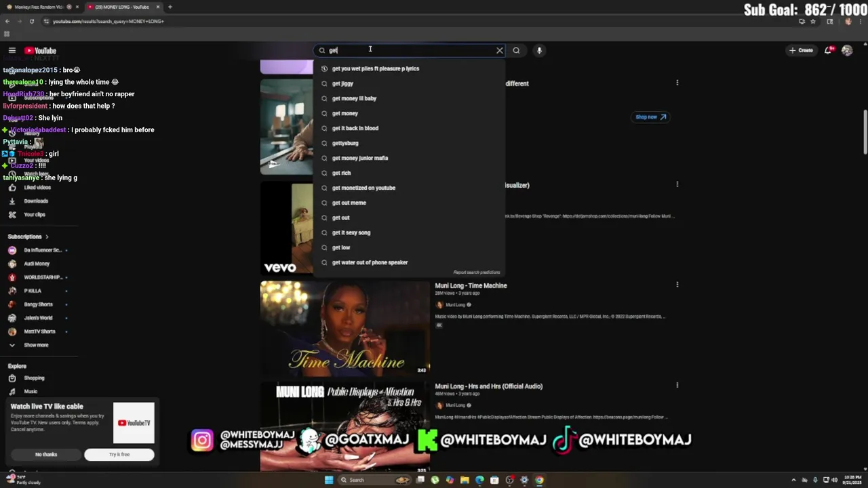The width and height of the screenshot is (868, 488).
Task: Open 'Muni Long - Hrs and Hrs (Official Audio)' title
Action: pos(488,386)
